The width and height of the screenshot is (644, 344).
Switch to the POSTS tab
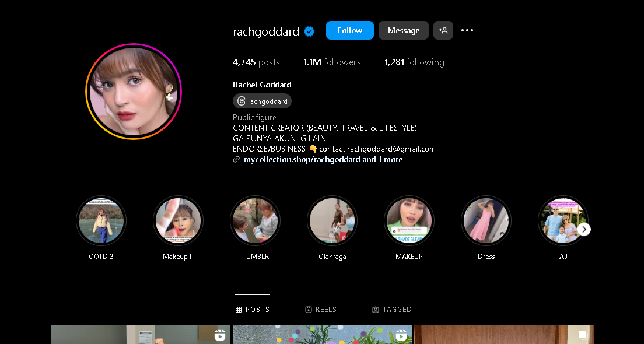253,310
